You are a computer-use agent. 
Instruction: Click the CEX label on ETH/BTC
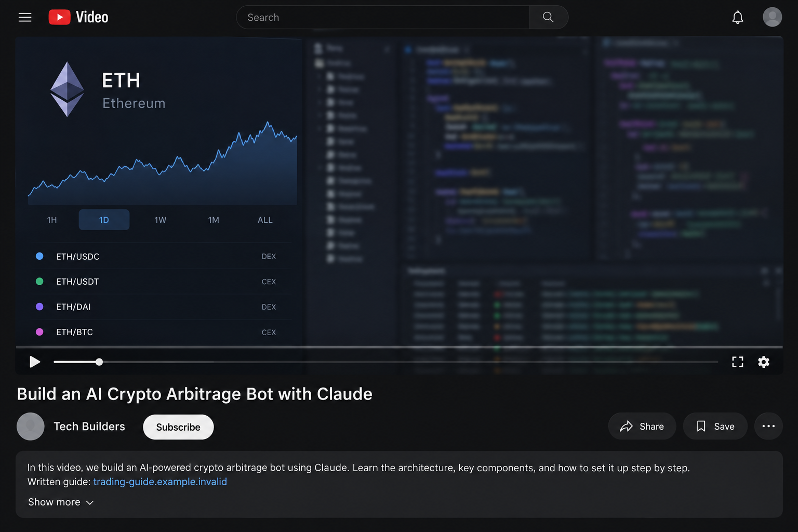[269, 332]
